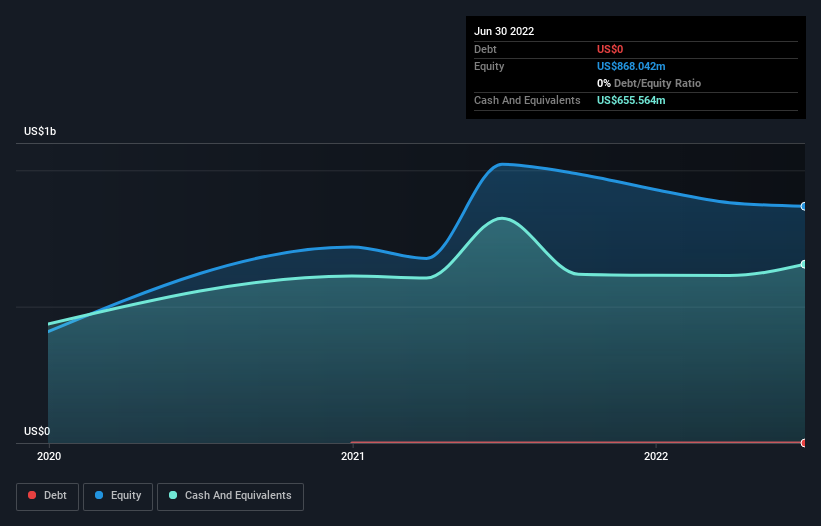Click the US$1b y-axis label

40,131
